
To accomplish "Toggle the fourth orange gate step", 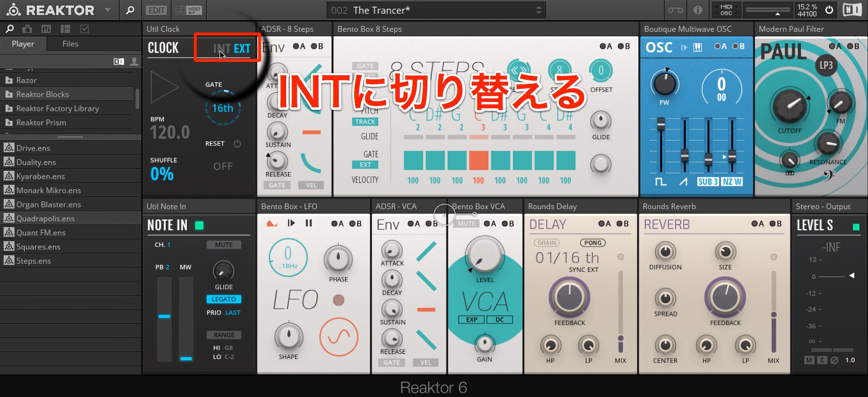I will tap(479, 160).
